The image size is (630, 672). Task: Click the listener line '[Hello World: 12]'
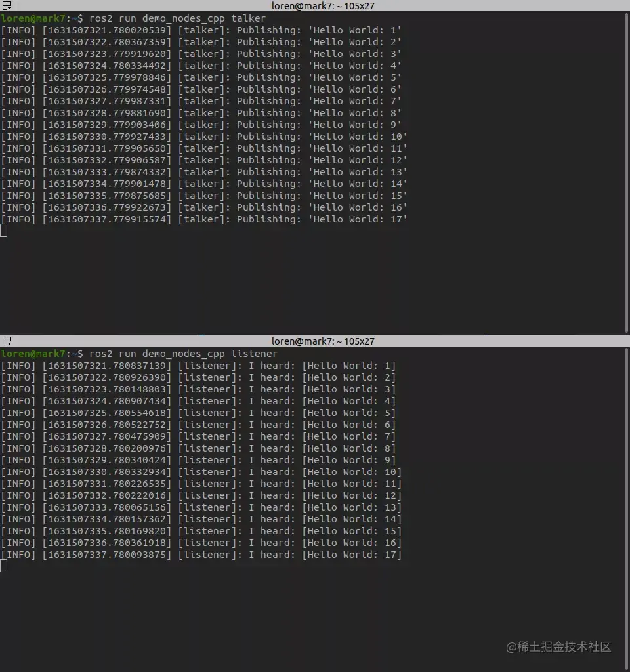point(201,495)
